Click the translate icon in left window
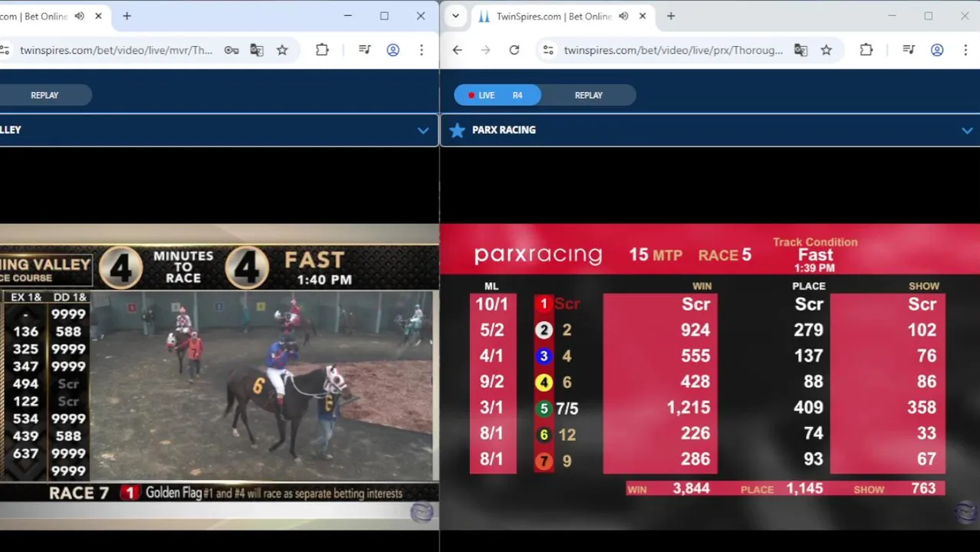This screenshot has width=980, height=552. [257, 50]
